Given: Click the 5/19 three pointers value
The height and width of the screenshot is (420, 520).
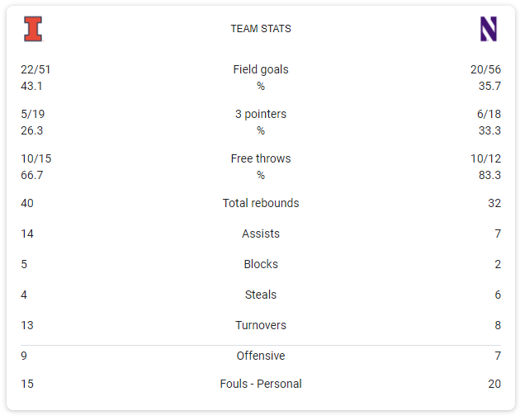Looking at the screenshot, I should pos(32,115).
